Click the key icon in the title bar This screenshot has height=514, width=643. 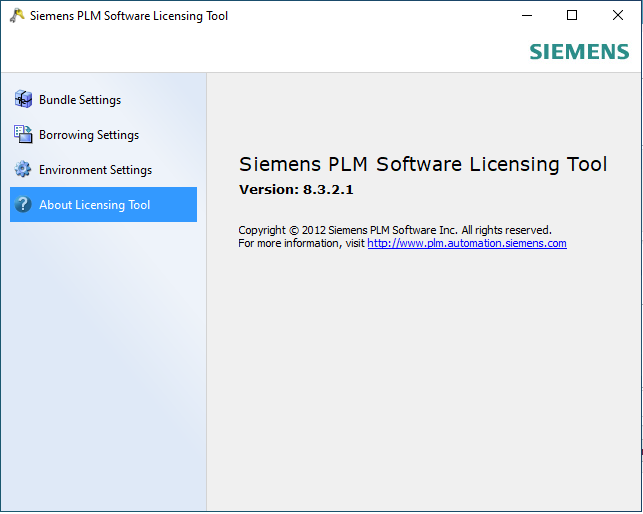click(16, 16)
